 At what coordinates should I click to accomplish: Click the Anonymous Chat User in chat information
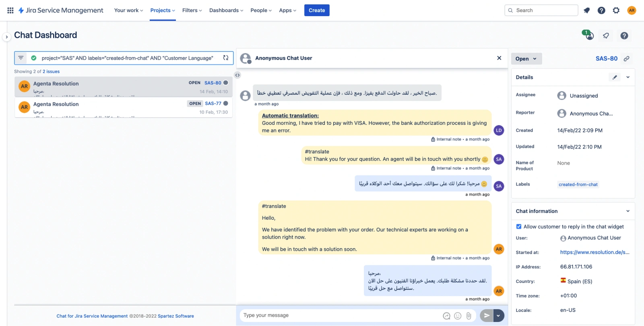tap(590, 238)
